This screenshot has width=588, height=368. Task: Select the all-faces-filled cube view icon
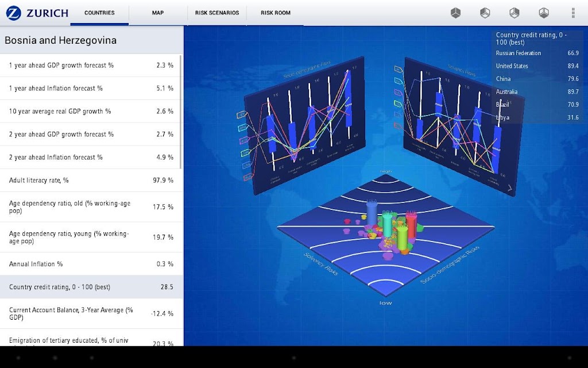click(x=455, y=13)
